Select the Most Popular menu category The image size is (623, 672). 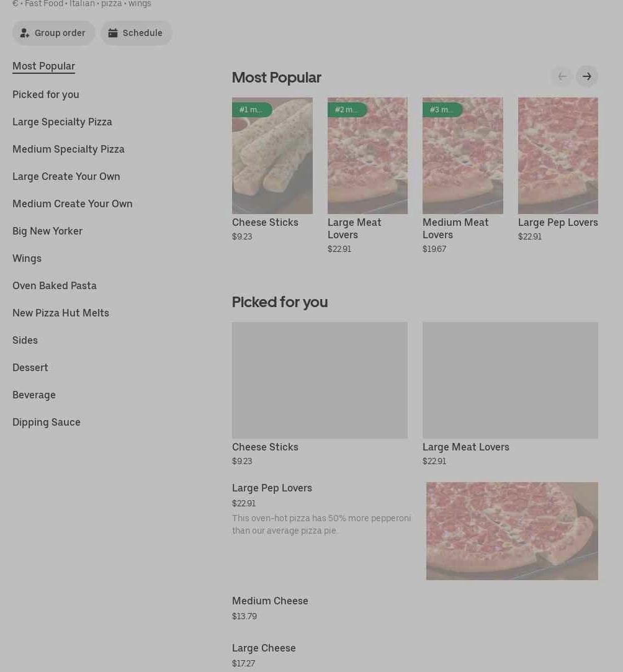(x=43, y=66)
